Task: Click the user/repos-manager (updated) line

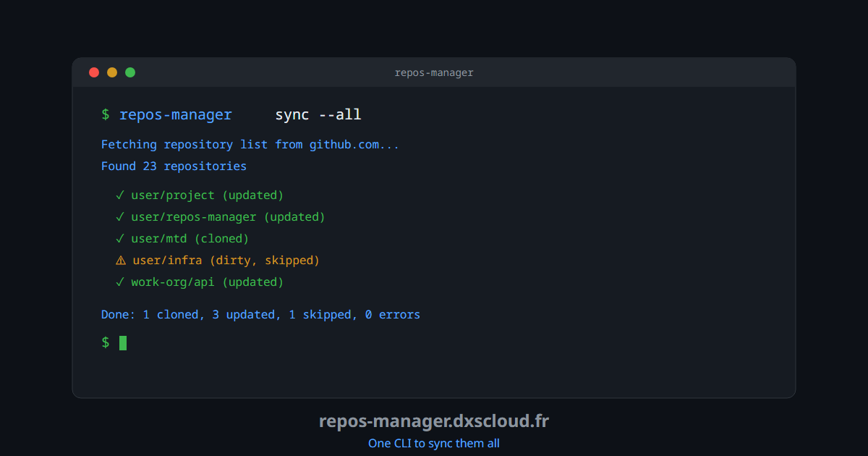Action: point(221,217)
